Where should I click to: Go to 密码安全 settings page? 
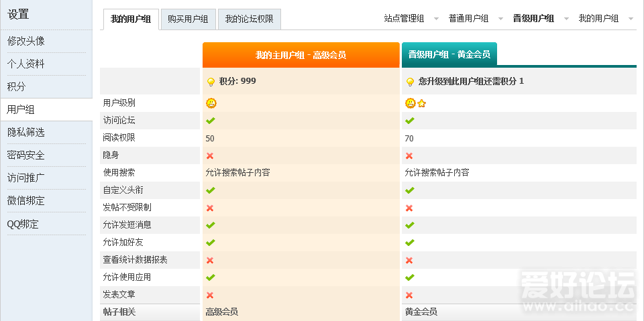tap(26, 155)
